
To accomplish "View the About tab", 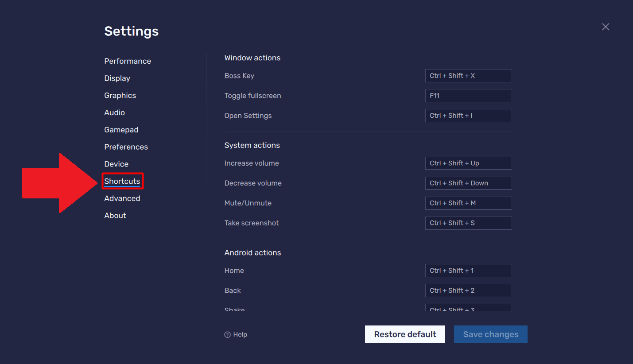I will coord(115,216).
